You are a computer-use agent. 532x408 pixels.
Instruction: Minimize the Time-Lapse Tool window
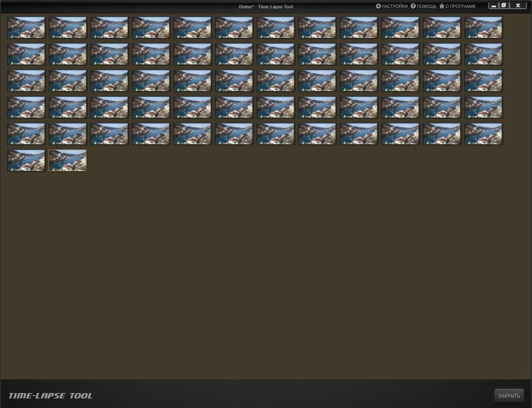click(493, 6)
